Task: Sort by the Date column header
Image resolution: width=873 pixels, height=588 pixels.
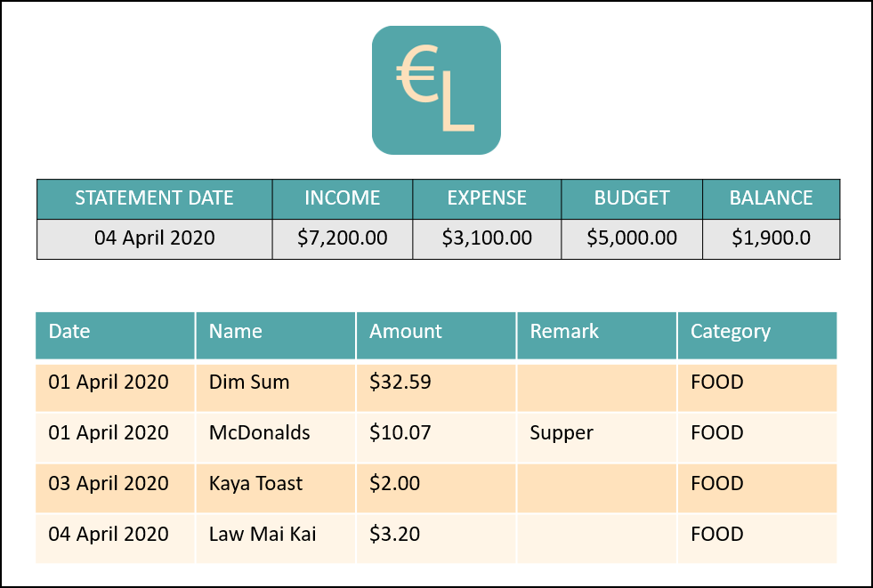Action: (x=116, y=334)
